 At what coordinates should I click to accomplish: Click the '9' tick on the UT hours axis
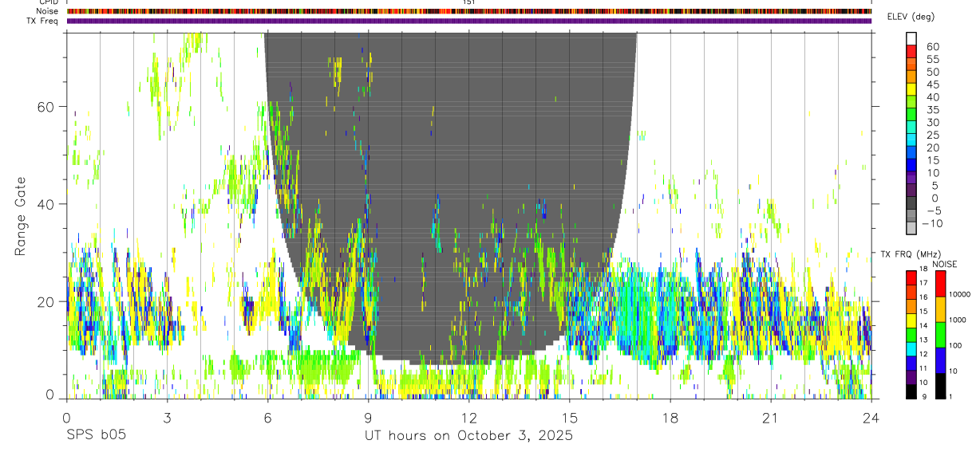tap(368, 417)
